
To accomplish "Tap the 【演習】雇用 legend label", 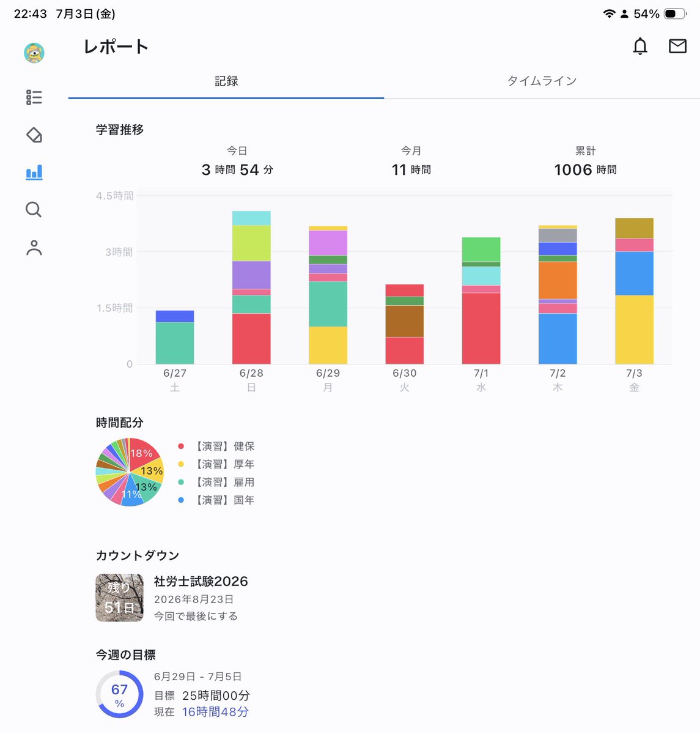I will click(x=224, y=482).
